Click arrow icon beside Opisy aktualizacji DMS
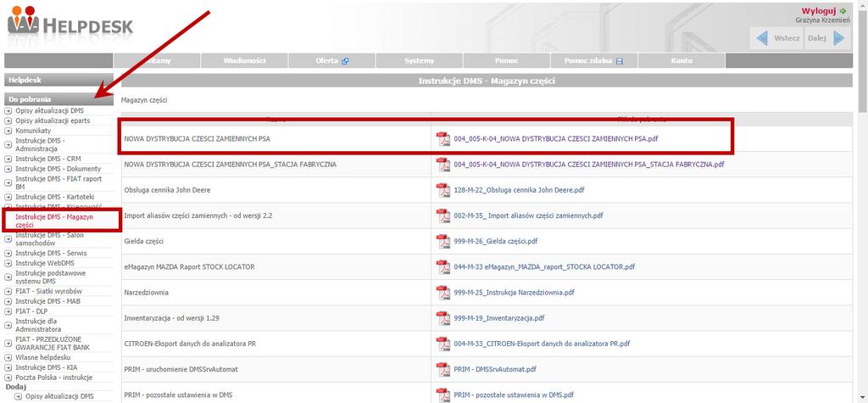This screenshot has width=868, height=403. click(8, 111)
